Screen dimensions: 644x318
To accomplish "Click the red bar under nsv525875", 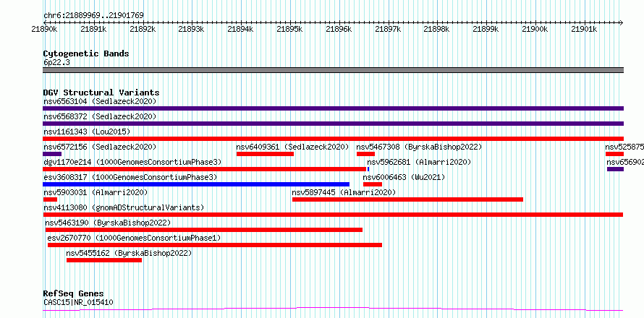I will [614, 154].
